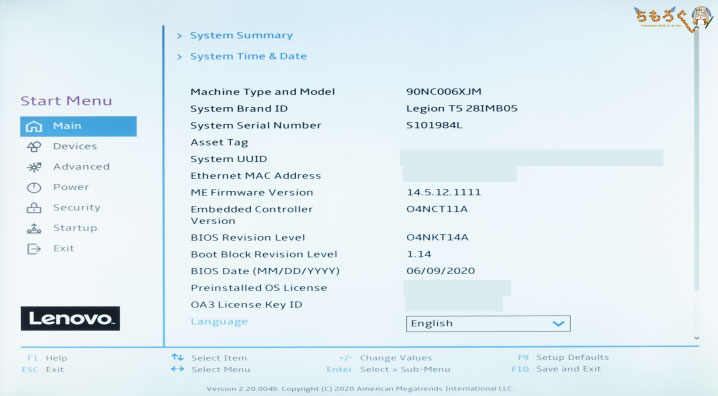Switch to the Advanced menu

[x=81, y=167]
